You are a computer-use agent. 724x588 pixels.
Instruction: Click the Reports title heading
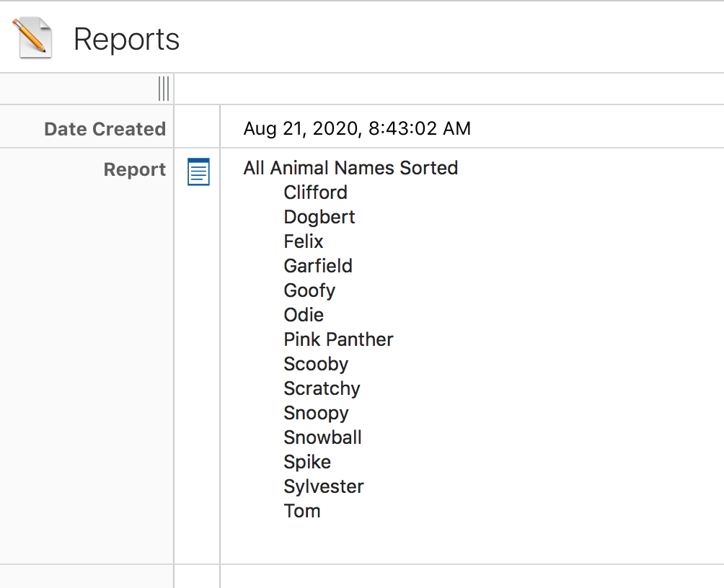126,39
